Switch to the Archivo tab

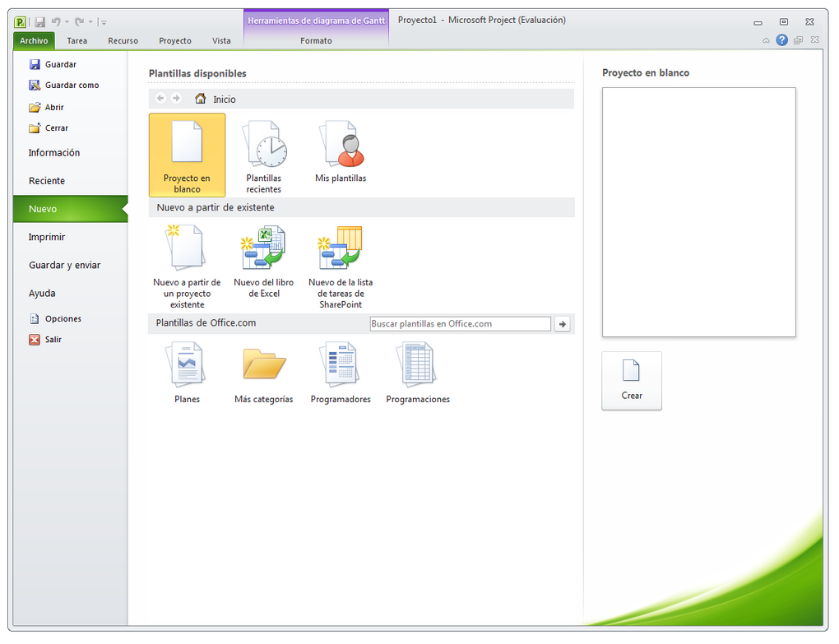click(x=34, y=40)
